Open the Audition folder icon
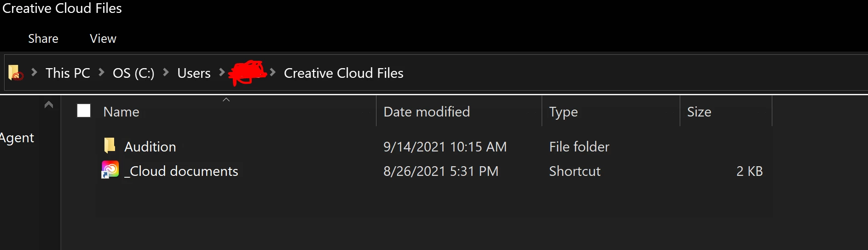 tap(110, 146)
